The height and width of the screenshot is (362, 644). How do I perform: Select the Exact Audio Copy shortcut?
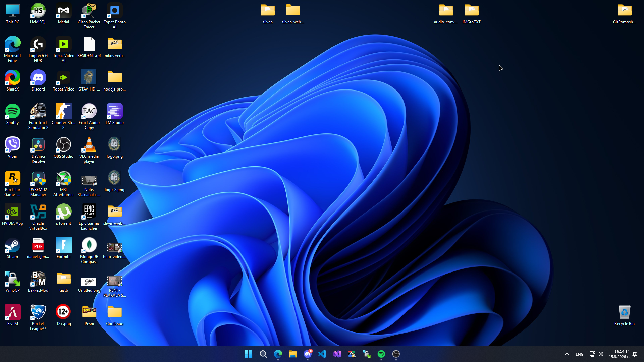[89, 117]
